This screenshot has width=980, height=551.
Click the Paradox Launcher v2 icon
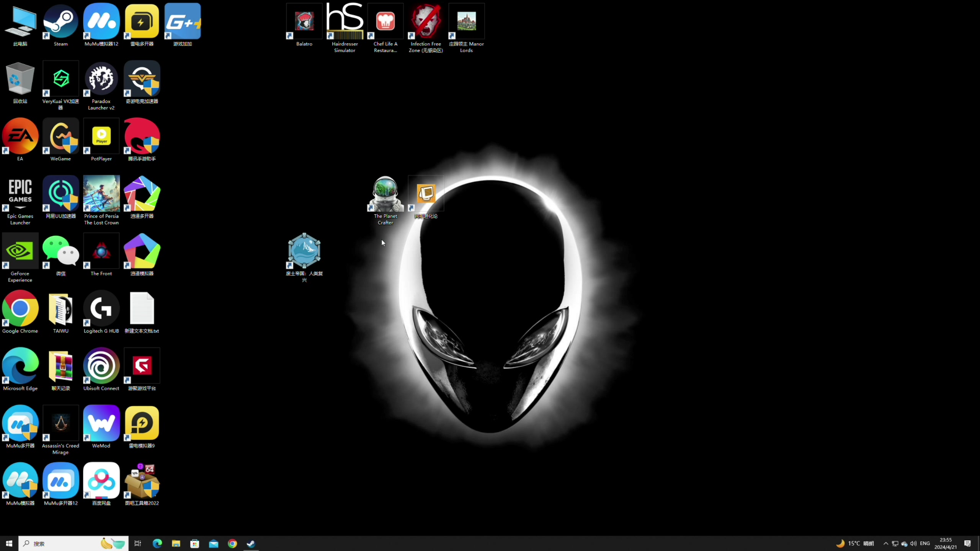tap(101, 85)
